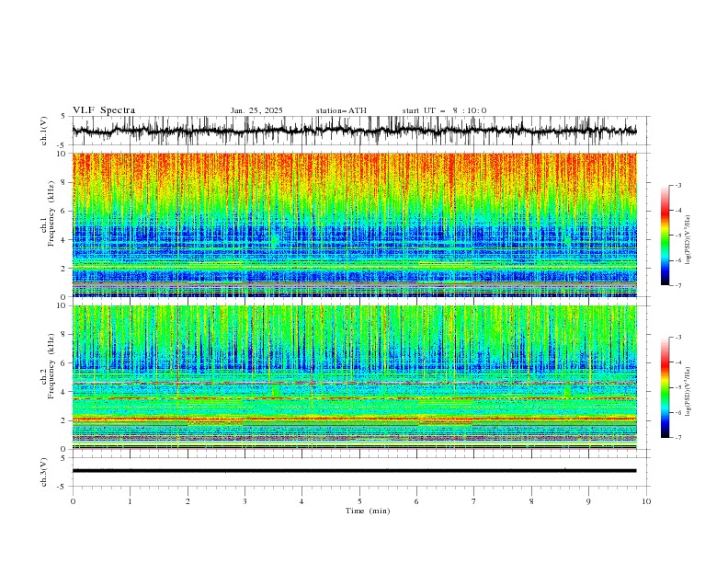Click the time axis tick label '5'
The image size is (728, 563).
pos(359,501)
